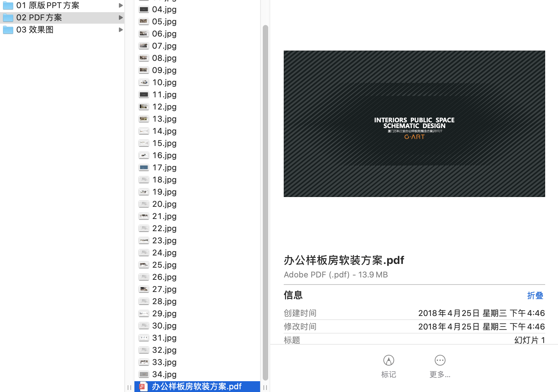Click the column resize handle left of list
Image resolution: width=558 pixels, height=392 pixels.
click(129, 388)
